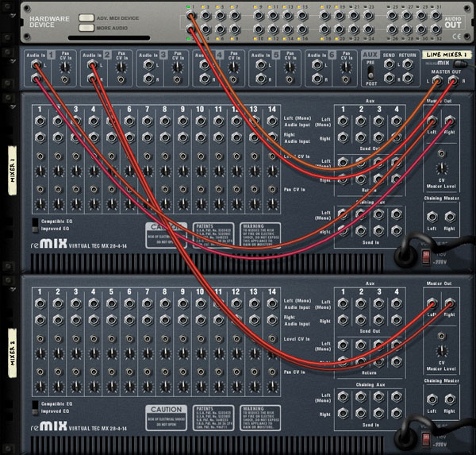Collapse Mixer 2 with its fold arrow

coord(12,289)
